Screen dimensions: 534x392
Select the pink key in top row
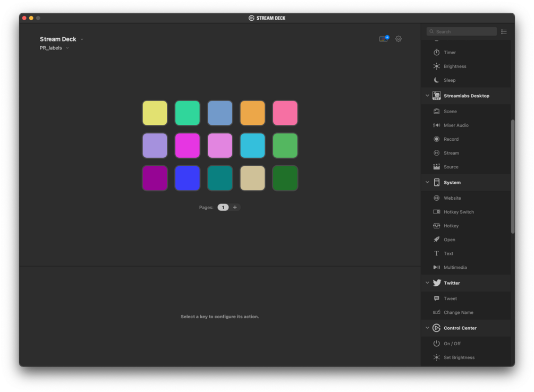click(x=285, y=113)
